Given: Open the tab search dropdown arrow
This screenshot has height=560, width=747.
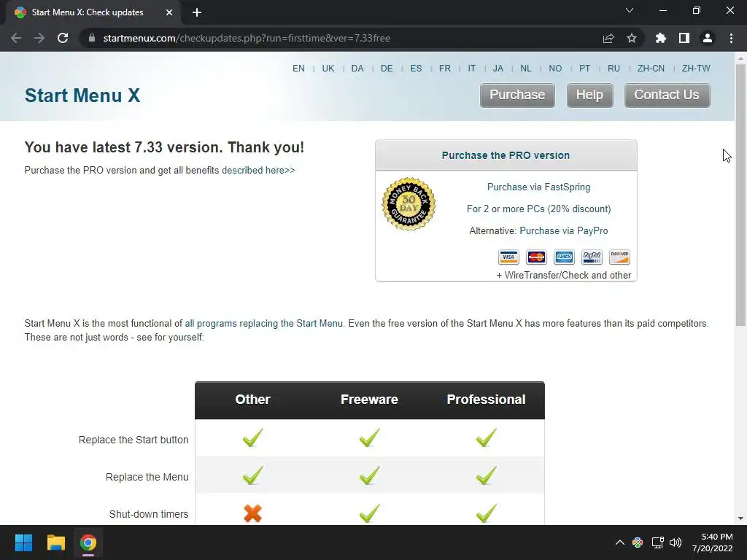Looking at the screenshot, I should [x=630, y=10].
